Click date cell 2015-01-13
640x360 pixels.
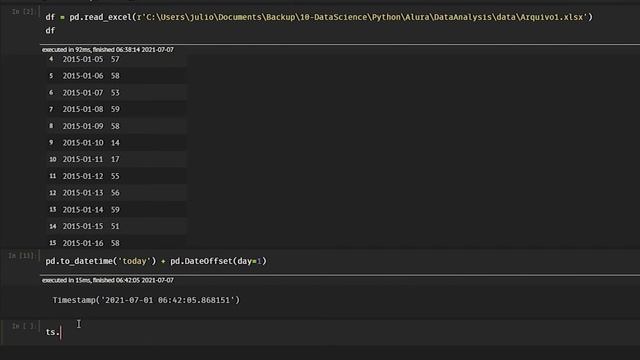point(83,193)
